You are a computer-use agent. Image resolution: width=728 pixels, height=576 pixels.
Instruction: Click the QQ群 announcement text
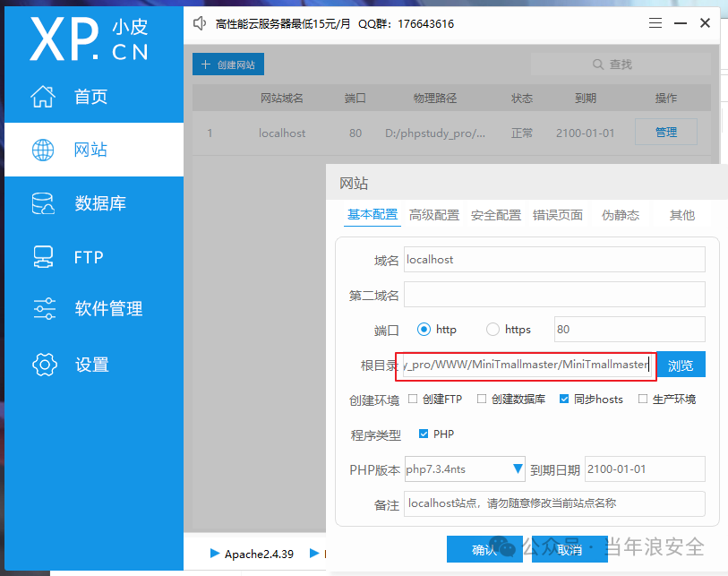click(406, 23)
